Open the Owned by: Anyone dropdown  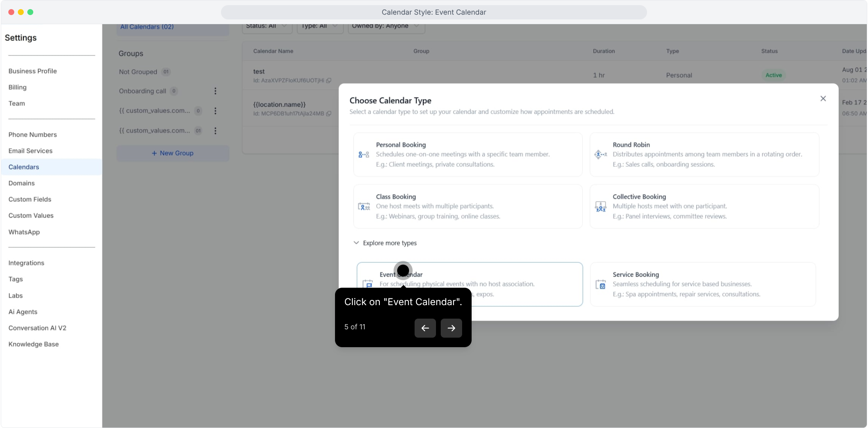pos(386,27)
